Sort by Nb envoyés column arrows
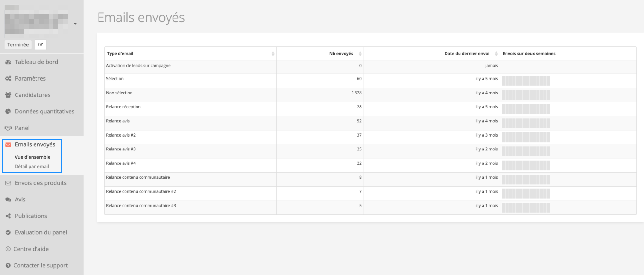The height and width of the screenshot is (275, 644). [360, 53]
